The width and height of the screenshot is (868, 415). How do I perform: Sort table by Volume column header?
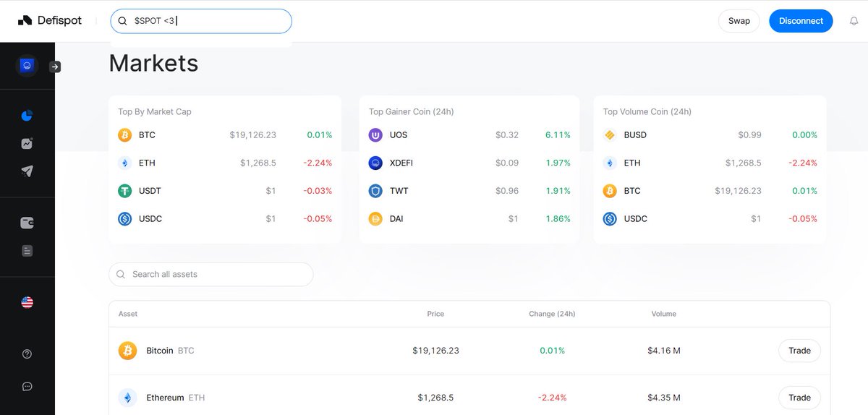[664, 314]
